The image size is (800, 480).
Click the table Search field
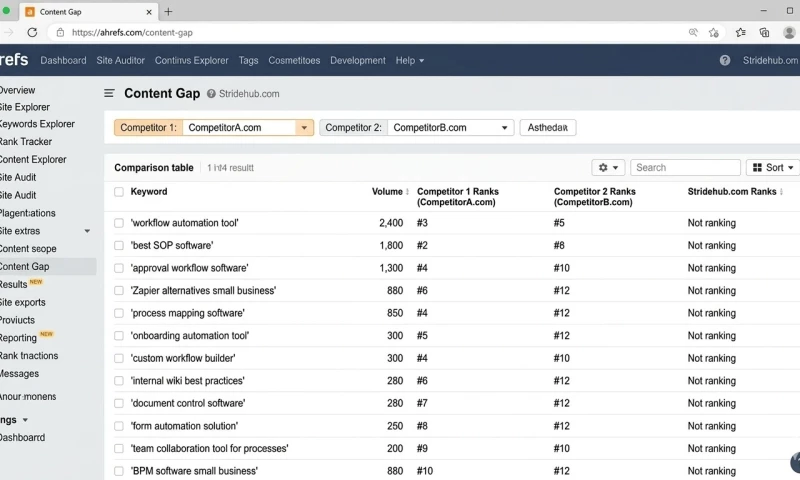point(685,167)
